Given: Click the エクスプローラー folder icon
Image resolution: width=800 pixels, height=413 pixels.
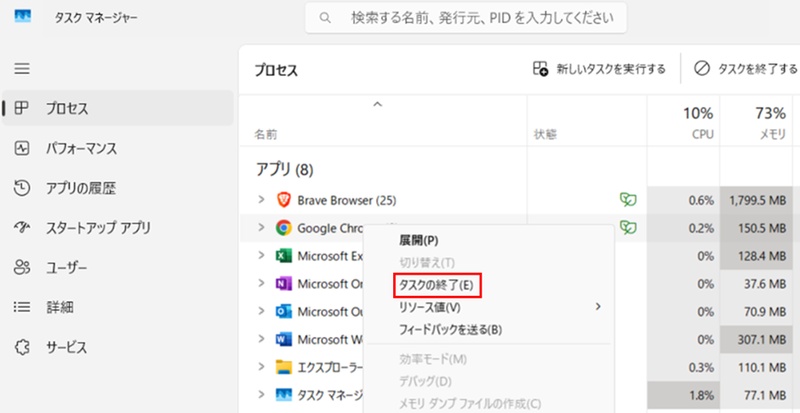Looking at the screenshot, I should pyautogui.click(x=283, y=367).
